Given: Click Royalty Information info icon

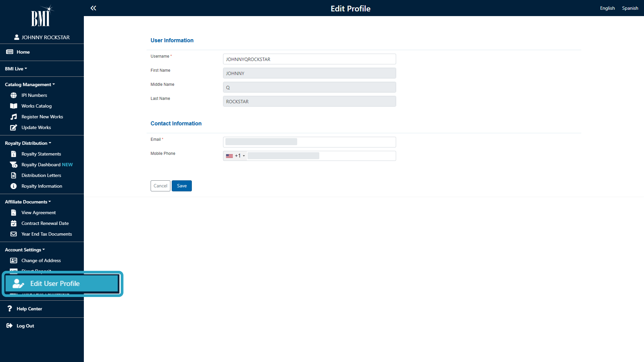Looking at the screenshot, I should click(13, 186).
